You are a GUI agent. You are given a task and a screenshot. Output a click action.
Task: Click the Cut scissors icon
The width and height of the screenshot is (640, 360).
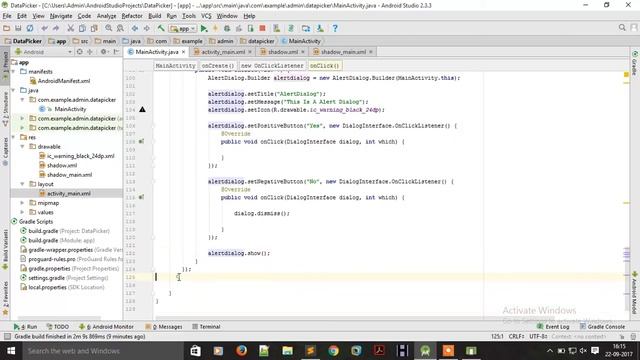pyautogui.click(x=71, y=28)
